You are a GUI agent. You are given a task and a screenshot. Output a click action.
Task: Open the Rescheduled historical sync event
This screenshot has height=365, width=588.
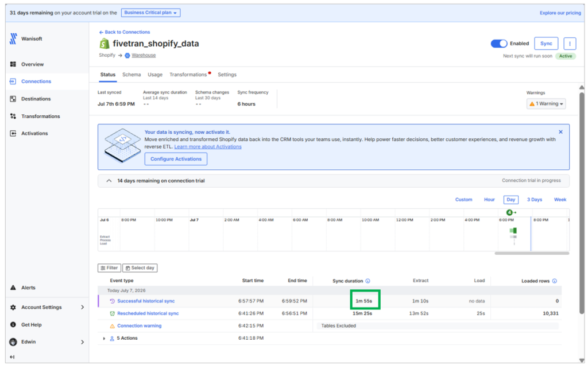click(x=148, y=313)
